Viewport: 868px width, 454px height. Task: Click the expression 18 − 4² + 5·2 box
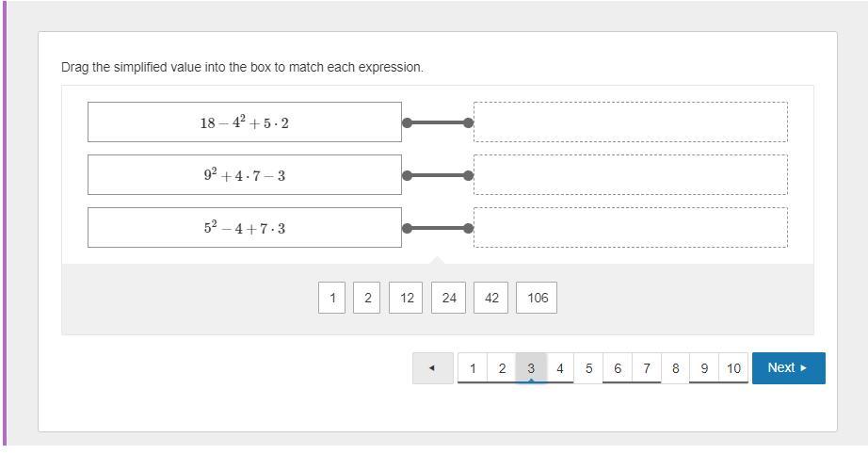click(x=245, y=122)
